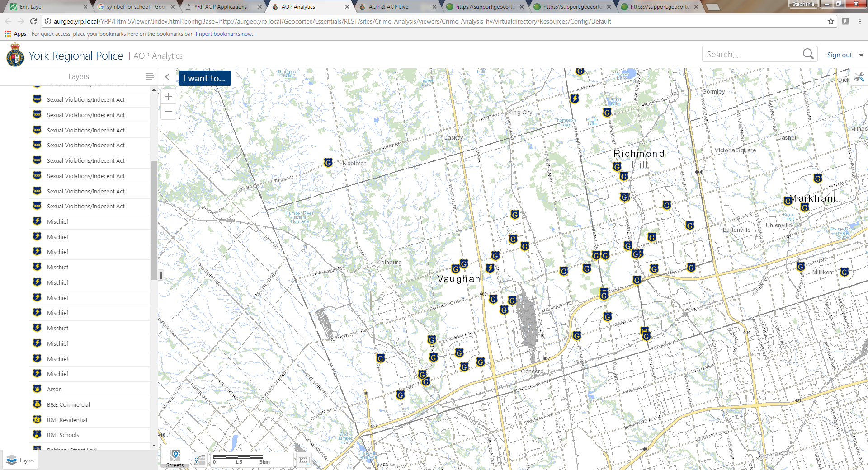The image size is (868, 470).
Task: Select the map marker beside Nobleton
Action: click(329, 163)
